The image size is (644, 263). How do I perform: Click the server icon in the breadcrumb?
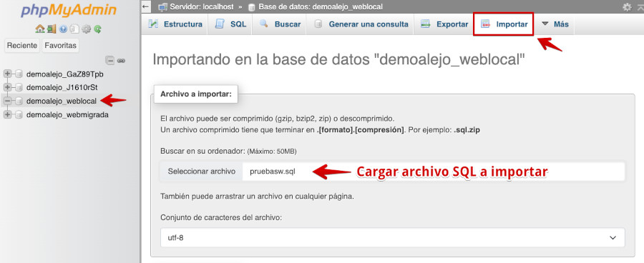[x=163, y=7]
